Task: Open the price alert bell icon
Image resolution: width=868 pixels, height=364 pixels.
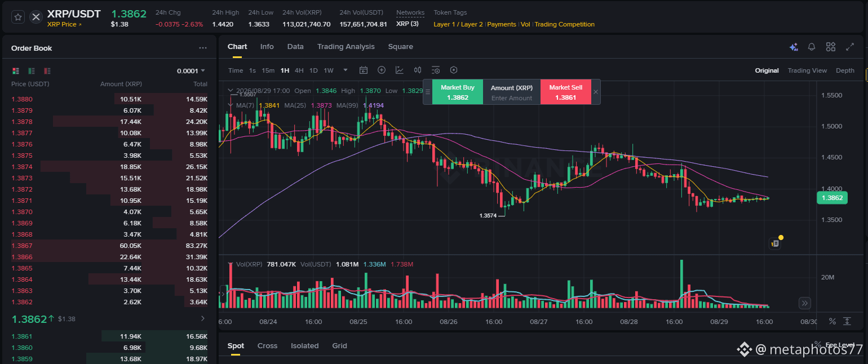Action: pyautogui.click(x=812, y=47)
